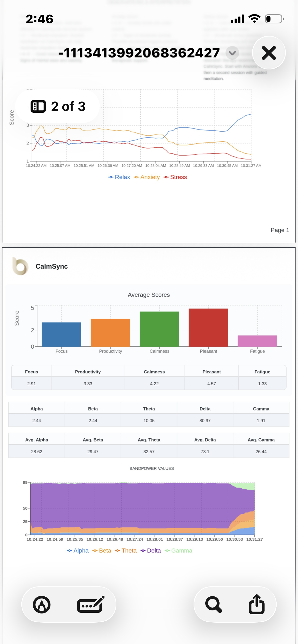
Task: Toggle the Relax series in legend
Action: pyautogui.click(x=119, y=177)
